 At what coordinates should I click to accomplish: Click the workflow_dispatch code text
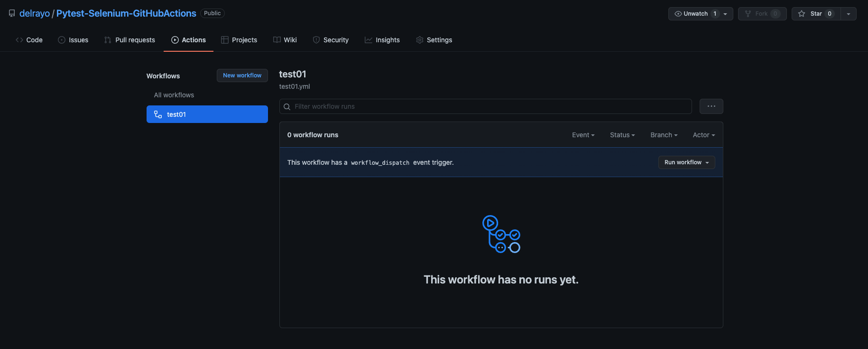(x=380, y=163)
